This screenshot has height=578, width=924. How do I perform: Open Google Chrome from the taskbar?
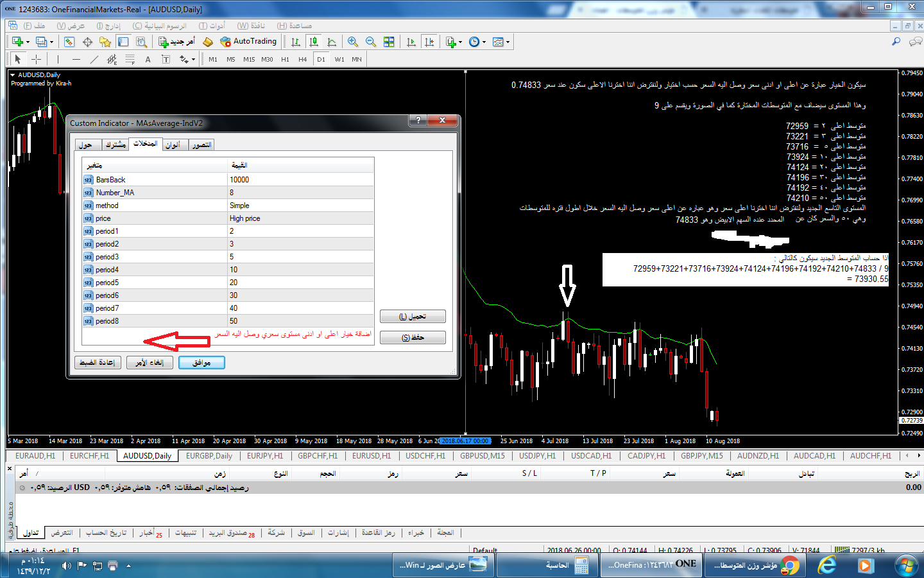click(789, 565)
